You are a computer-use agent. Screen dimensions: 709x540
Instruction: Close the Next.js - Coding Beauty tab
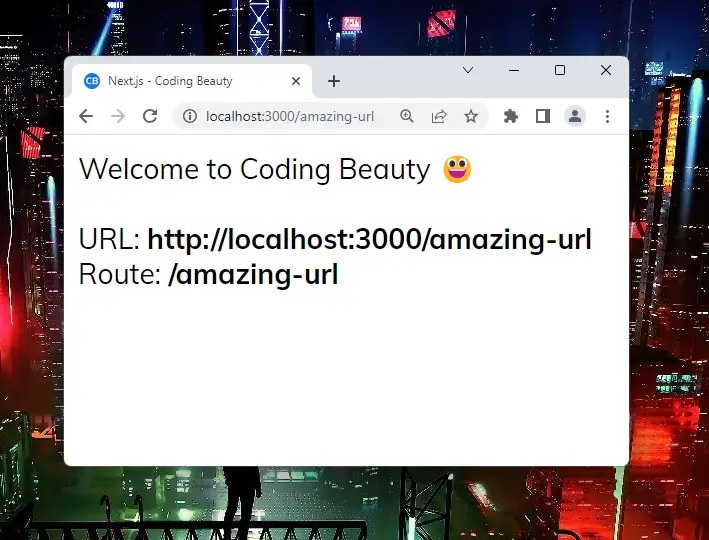(x=296, y=81)
